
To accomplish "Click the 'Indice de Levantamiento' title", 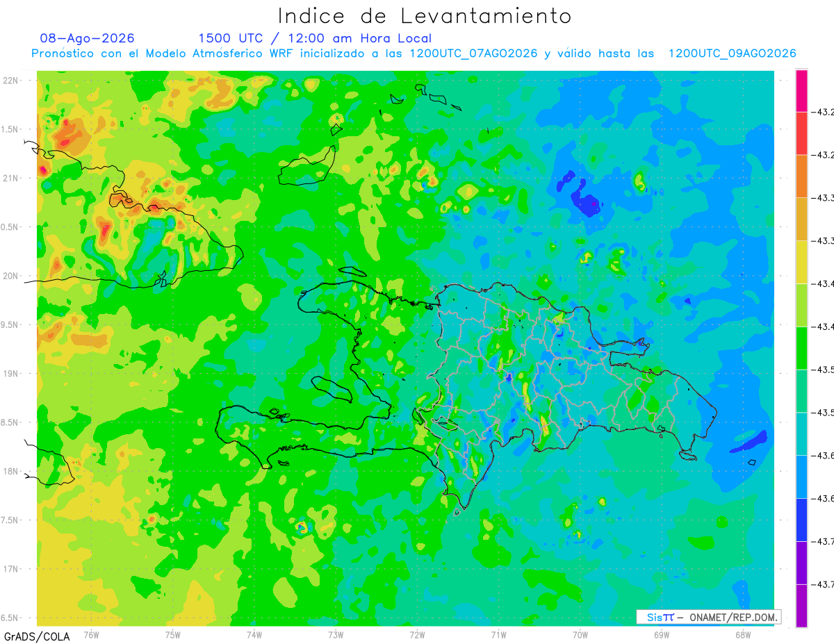I will point(425,16).
